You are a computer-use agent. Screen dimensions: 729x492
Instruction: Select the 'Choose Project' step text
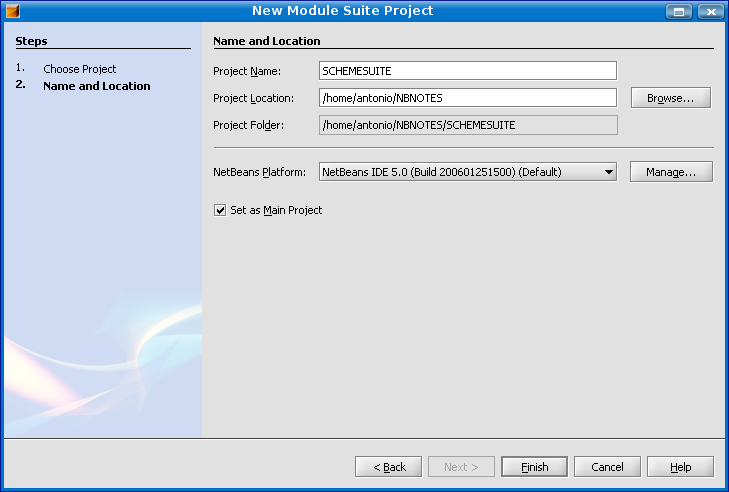(80, 69)
